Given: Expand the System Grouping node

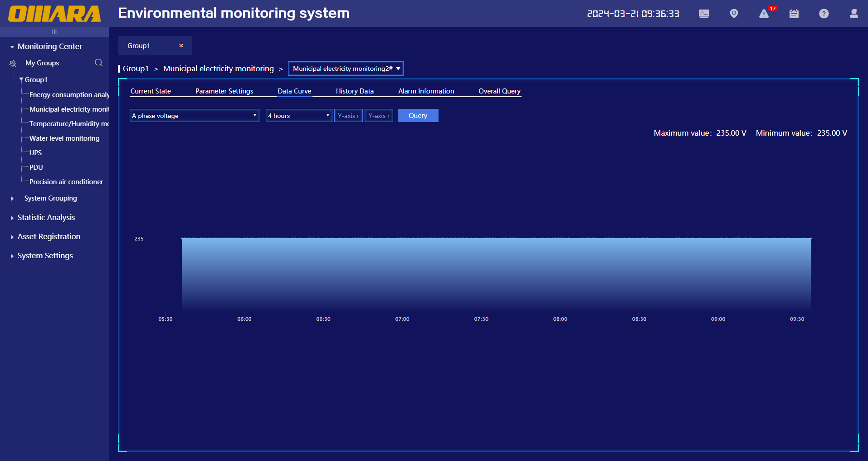Looking at the screenshot, I should [12, 198].
